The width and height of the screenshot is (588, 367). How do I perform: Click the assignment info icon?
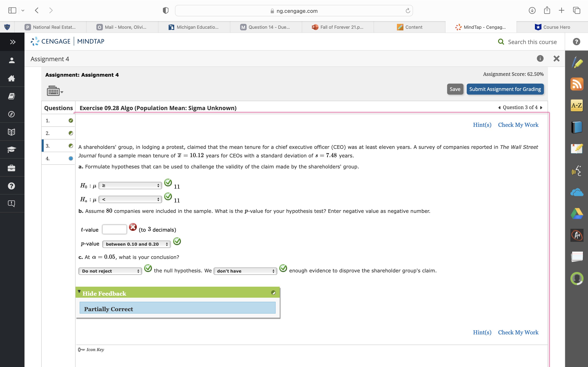pyautogui.click(x=540, y=59)
